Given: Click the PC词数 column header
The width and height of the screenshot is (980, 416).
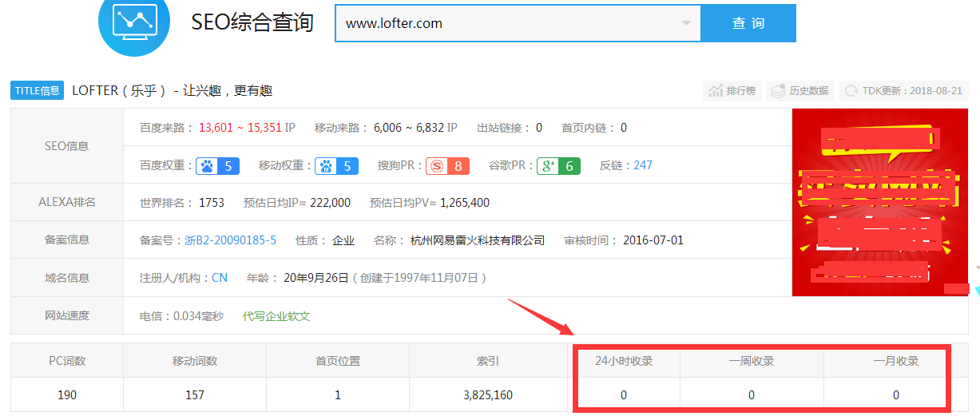Looking at the screenshot, I should tap(67, 361).
